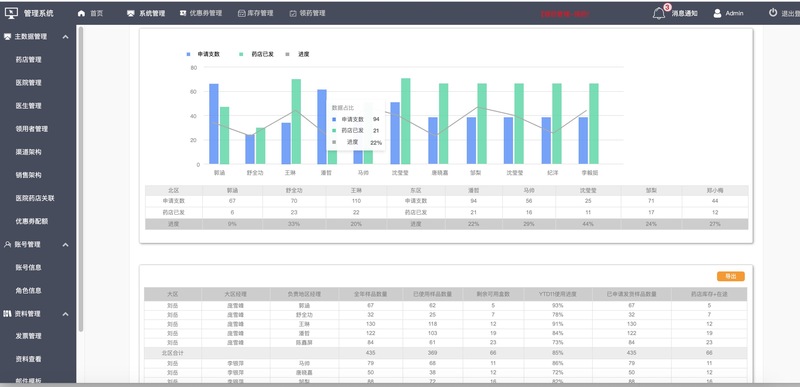The height and width of the screenshot is (387, 800).
Task: Click the 消息通知 label
Action: pyautogui.click(x=684, y=14)
